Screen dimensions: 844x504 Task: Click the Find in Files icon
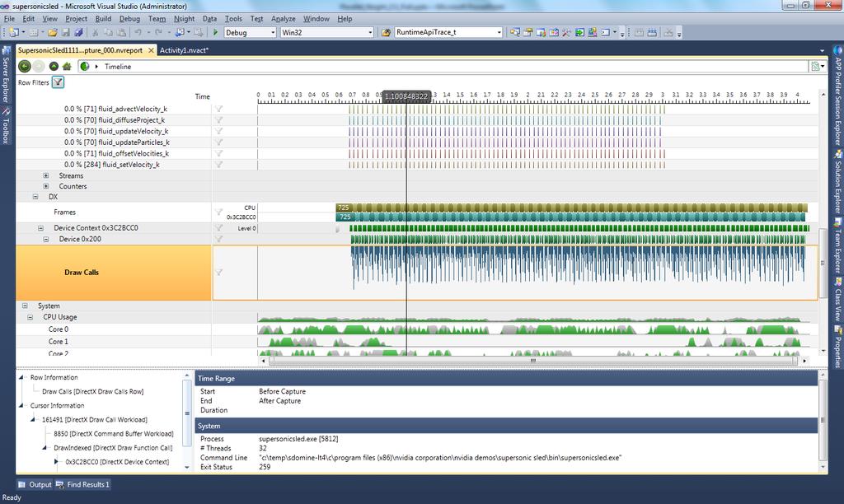[386, 32]
